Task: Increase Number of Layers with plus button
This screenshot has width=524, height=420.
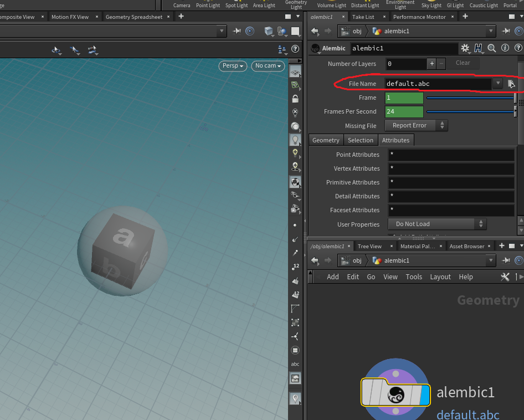Action: click(x=431, y=64)
